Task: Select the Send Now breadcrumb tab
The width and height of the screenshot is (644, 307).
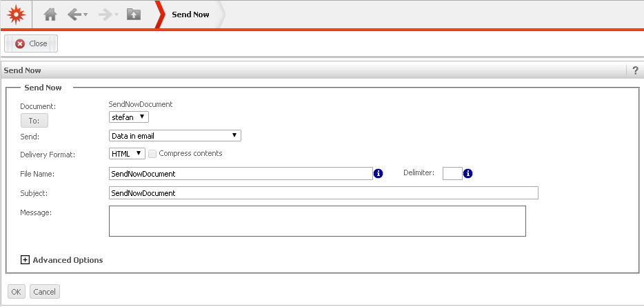Action: coord(190,14)
